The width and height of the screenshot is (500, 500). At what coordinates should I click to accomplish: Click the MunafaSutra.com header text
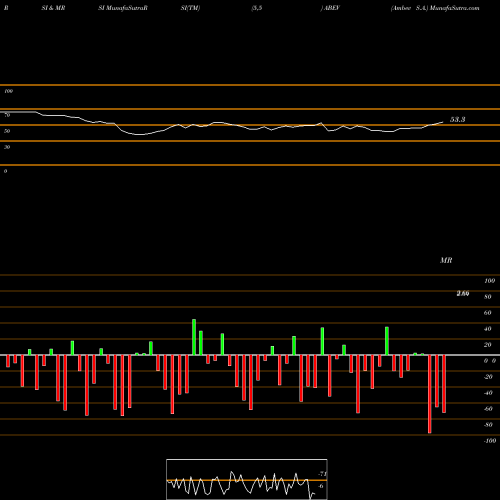pyautogui.click(x=454, y=8)
